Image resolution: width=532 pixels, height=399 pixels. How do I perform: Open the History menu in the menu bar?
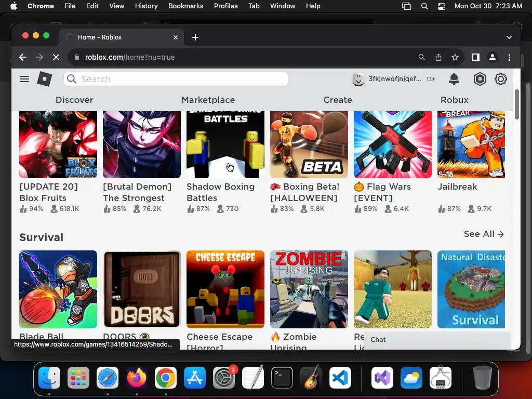coord(146,6)
